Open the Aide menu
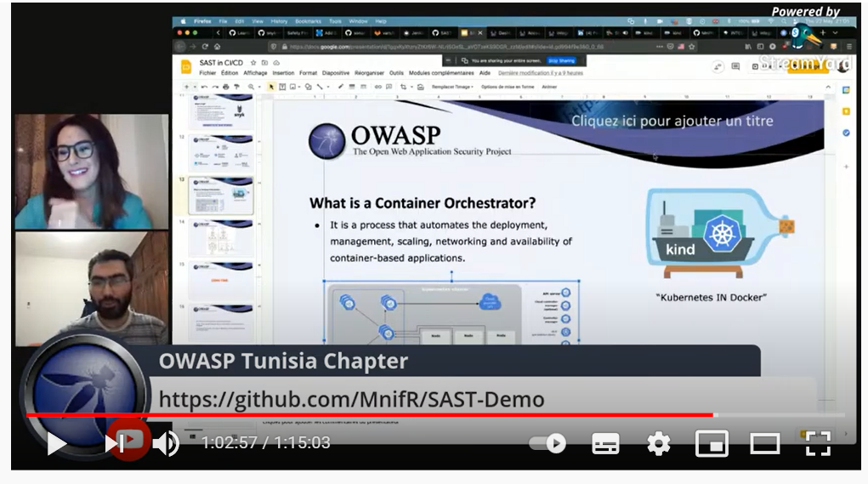Screen dimensions: 868x484 485,73
